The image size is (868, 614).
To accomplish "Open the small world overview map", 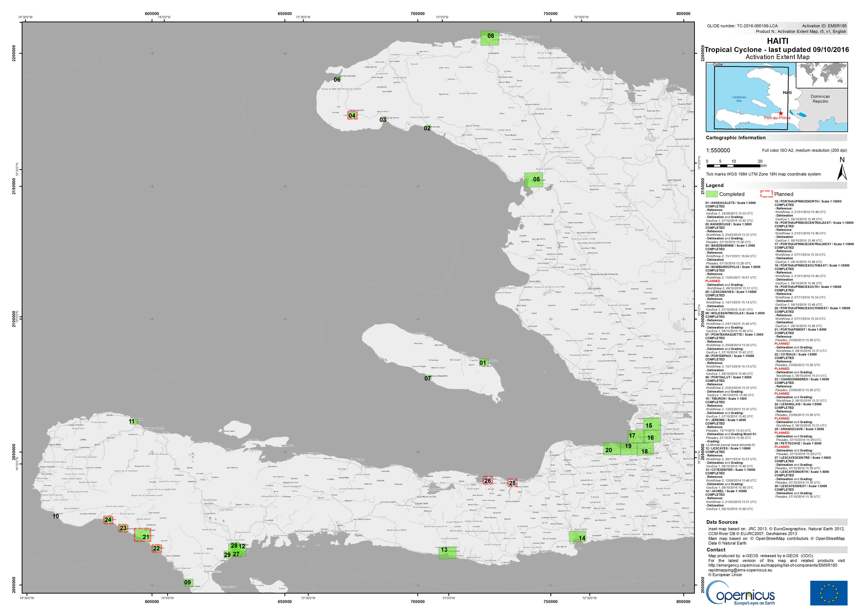I will (821, 75).
